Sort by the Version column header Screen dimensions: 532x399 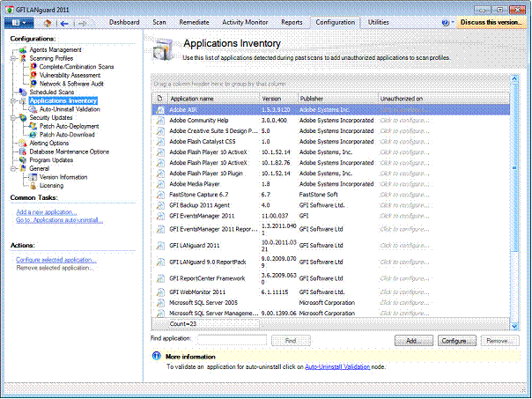click(278, 99)
